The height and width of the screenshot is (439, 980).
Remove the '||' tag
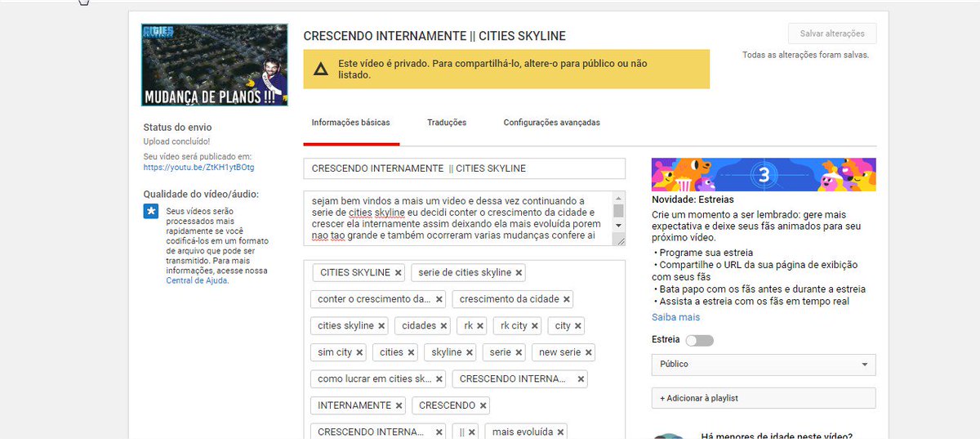coord(472,432)
